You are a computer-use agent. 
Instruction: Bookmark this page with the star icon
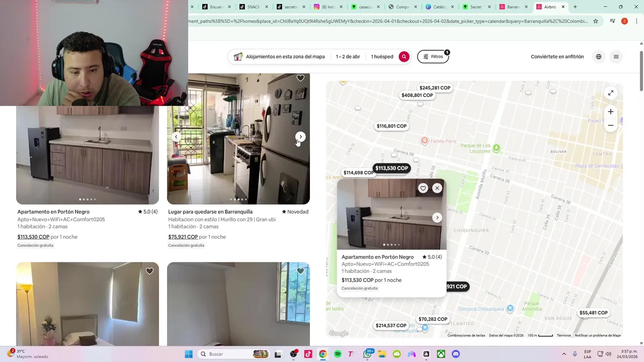tap(596, 21)
